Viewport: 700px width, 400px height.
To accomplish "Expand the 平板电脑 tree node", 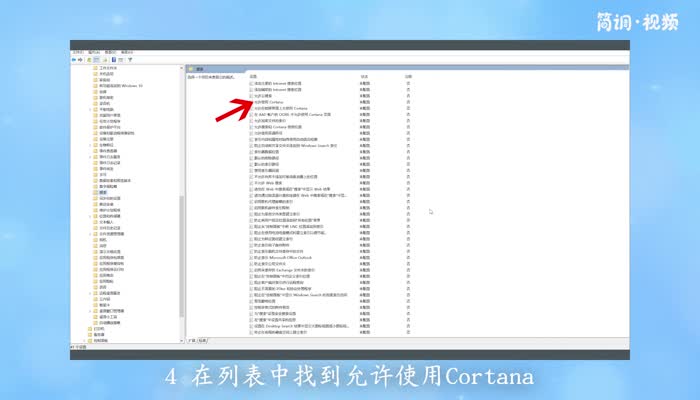I will click(x=90, y=109).
